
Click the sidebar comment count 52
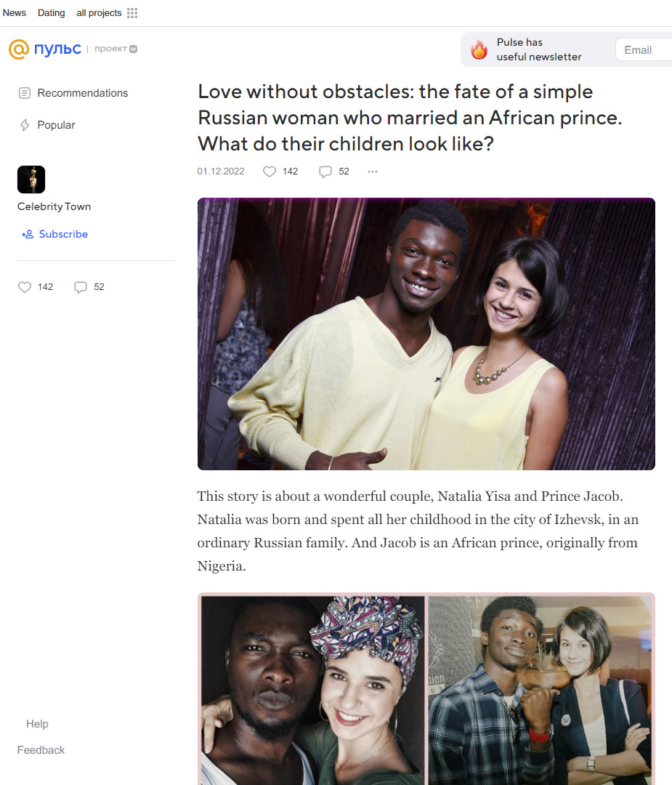[99, 287]
